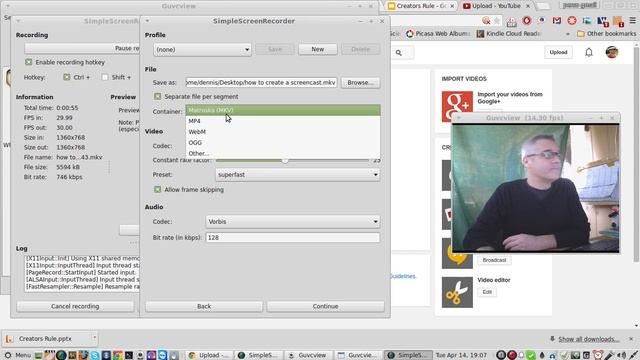Open YouTube notifications bell icon
This screenshot has width=640, height=360.
(589, 52)
